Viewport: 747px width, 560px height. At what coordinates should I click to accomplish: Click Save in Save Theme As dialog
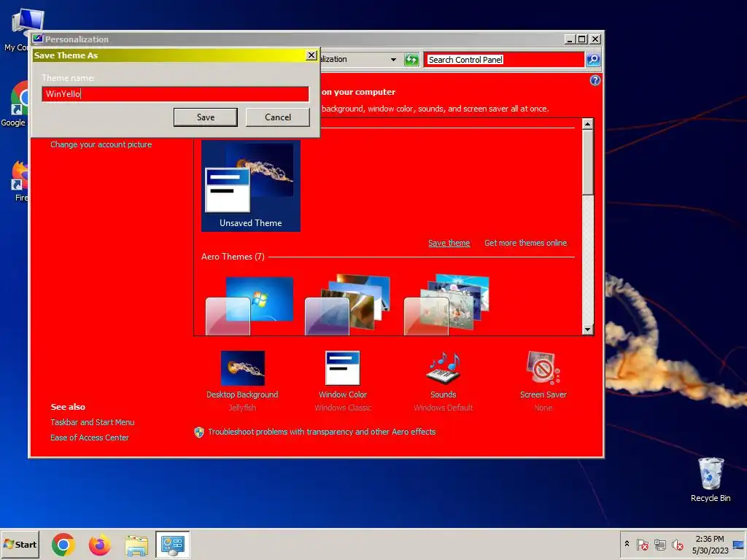tap(205, 117)
